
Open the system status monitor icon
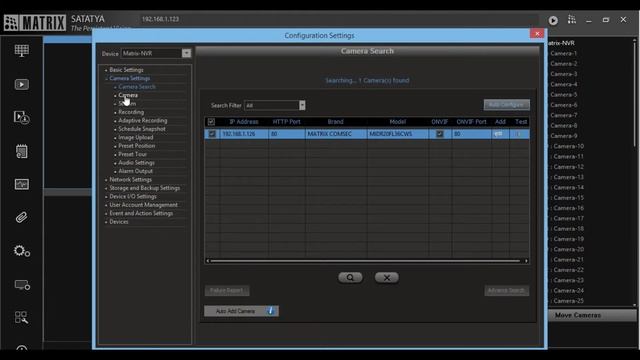pos(22,184)
